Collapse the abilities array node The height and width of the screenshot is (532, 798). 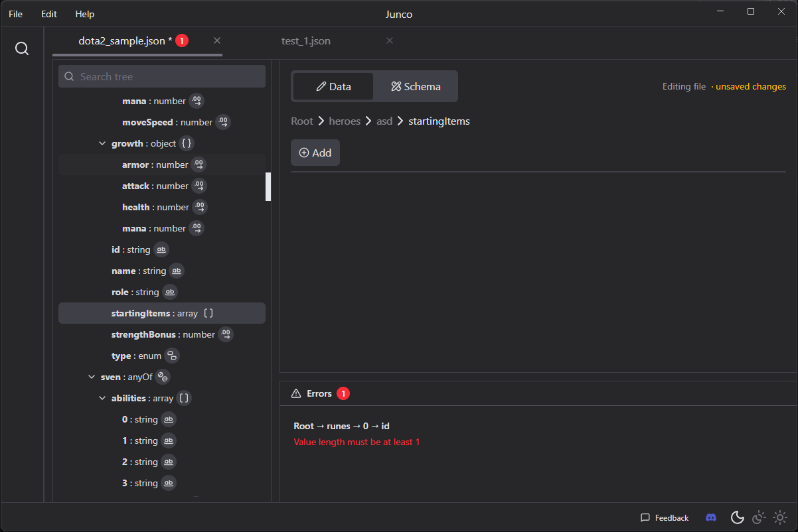click(x=102, y=398)
